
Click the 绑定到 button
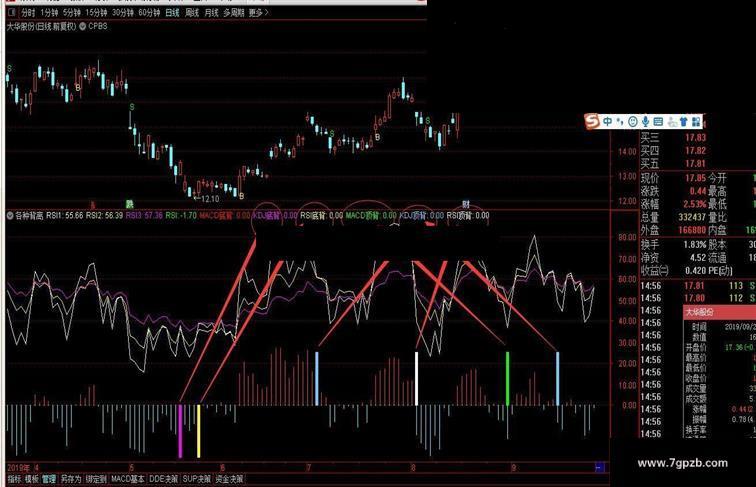96,479
